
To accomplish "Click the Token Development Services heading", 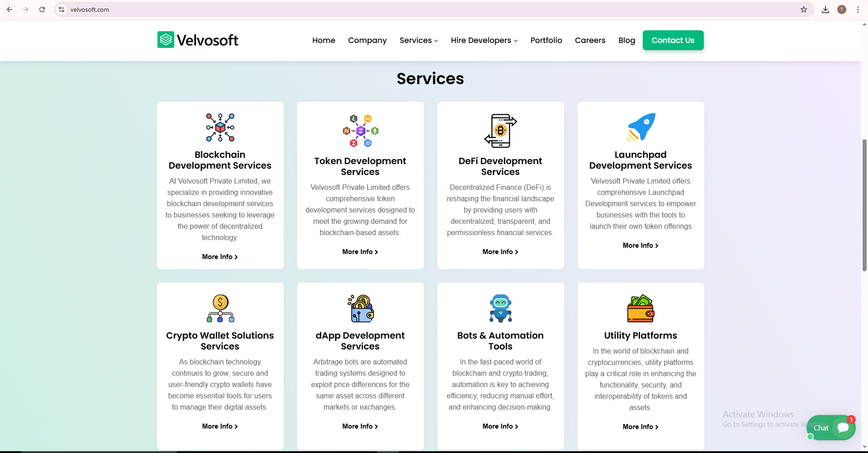I will pos(360,166).
